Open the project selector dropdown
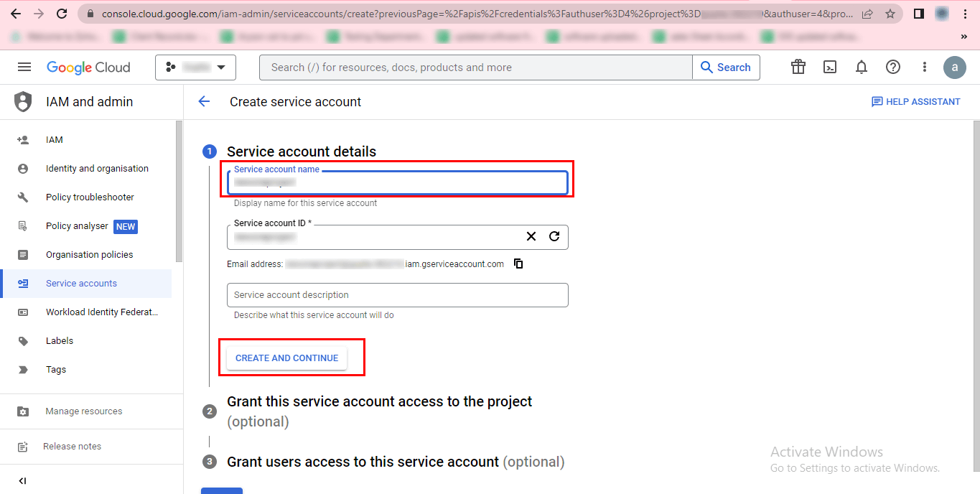 tap(195, 67)
